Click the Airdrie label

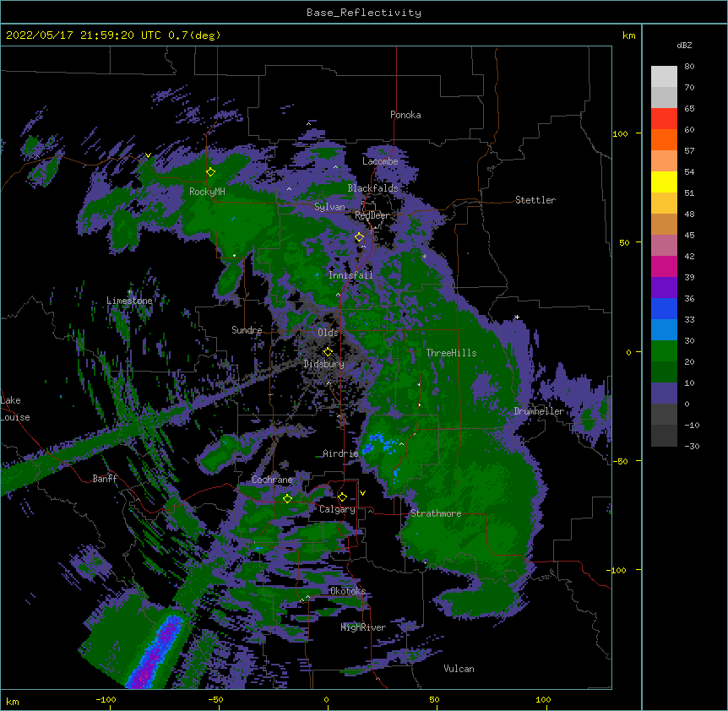tap(340, 453)
